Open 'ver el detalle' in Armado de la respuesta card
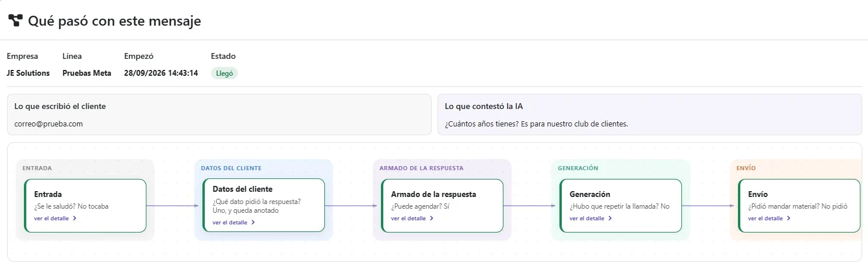This screenshot has width=868, height=271. [412, 219]
